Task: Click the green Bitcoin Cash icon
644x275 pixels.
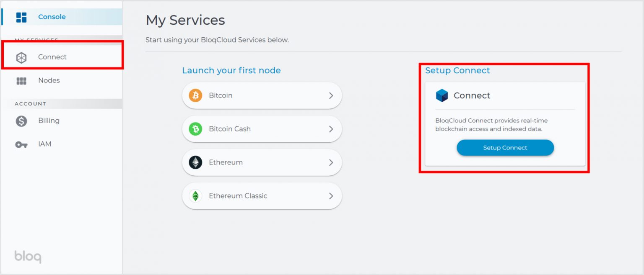Action: click(x=195, y=129)
